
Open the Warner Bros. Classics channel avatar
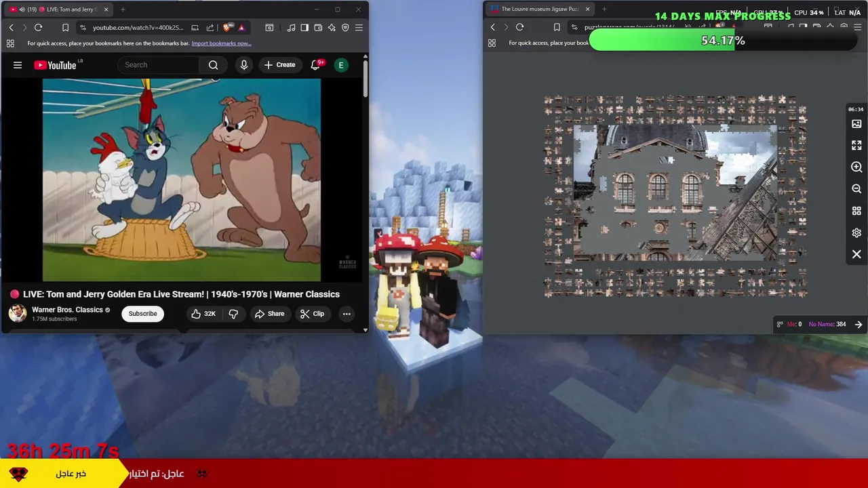[18, 313]
